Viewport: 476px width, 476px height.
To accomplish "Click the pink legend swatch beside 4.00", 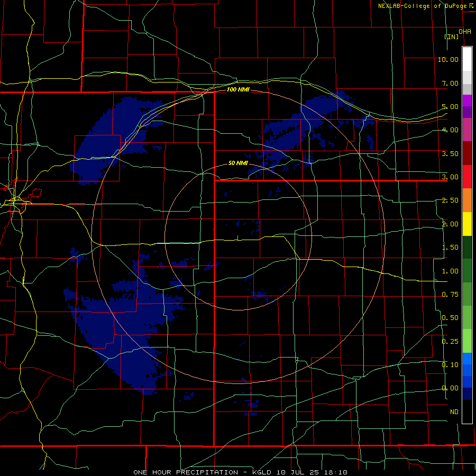I will click(467, 130).
